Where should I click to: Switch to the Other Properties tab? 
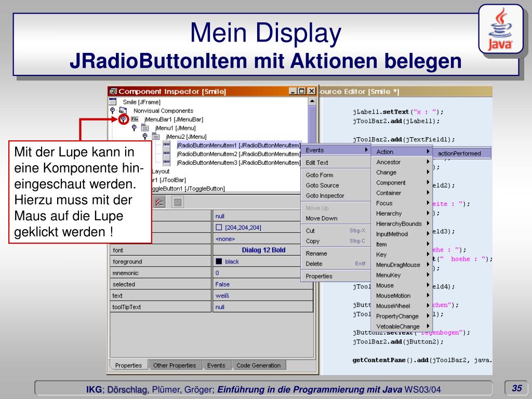pos(175,365)
